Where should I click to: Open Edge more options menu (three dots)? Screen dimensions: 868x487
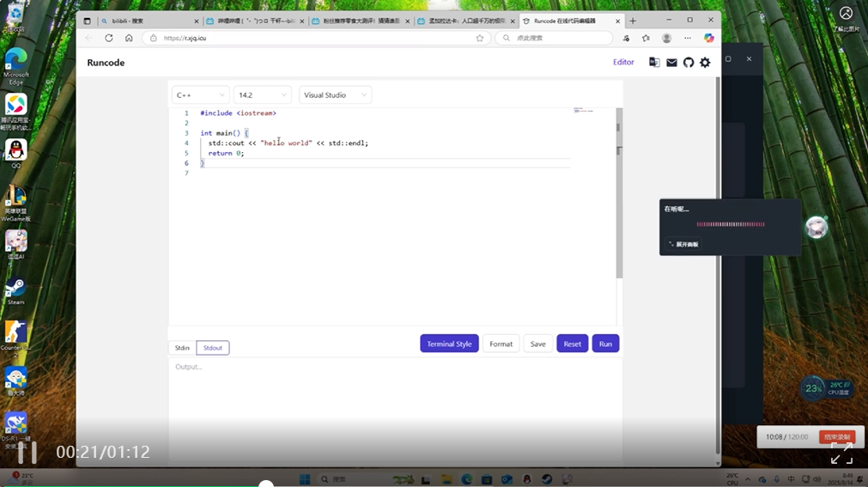[688, 39]
